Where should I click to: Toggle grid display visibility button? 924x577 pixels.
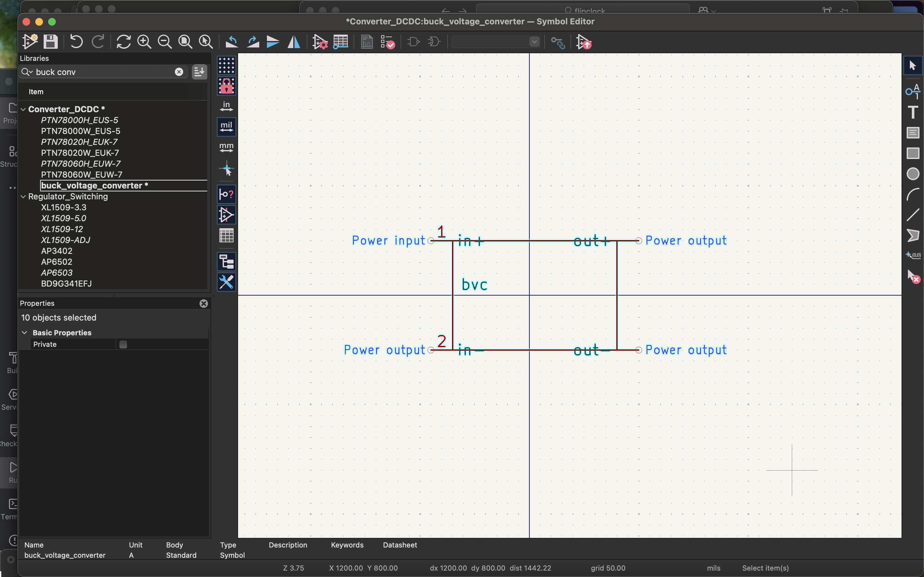point(227,66)
